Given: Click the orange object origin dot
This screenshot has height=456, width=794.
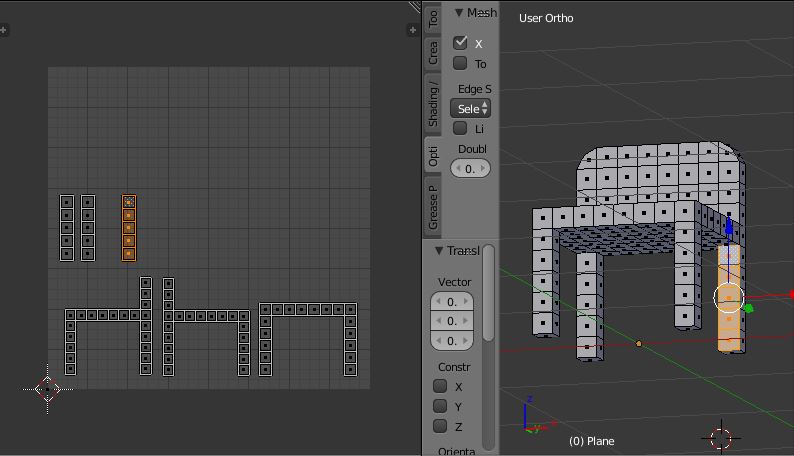Looking at the screenshot, I should click(639, 344).
